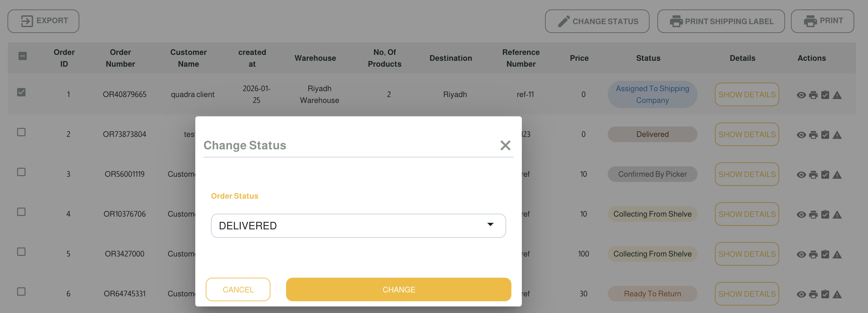Click the Riyadh Warehouse cell

[x=319, y=94]
